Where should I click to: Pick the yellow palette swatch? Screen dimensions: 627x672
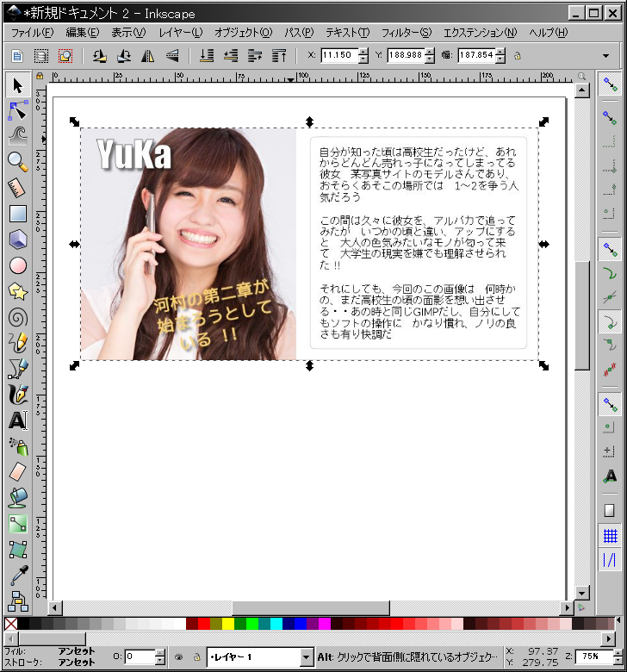click(228, 624)
